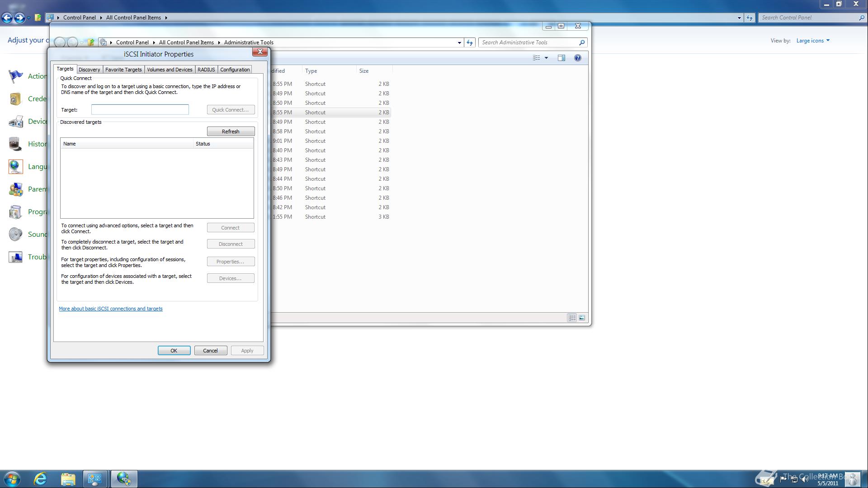
Task: Change view icon in Administrative Tools
Action: click(x=537, y=58)
